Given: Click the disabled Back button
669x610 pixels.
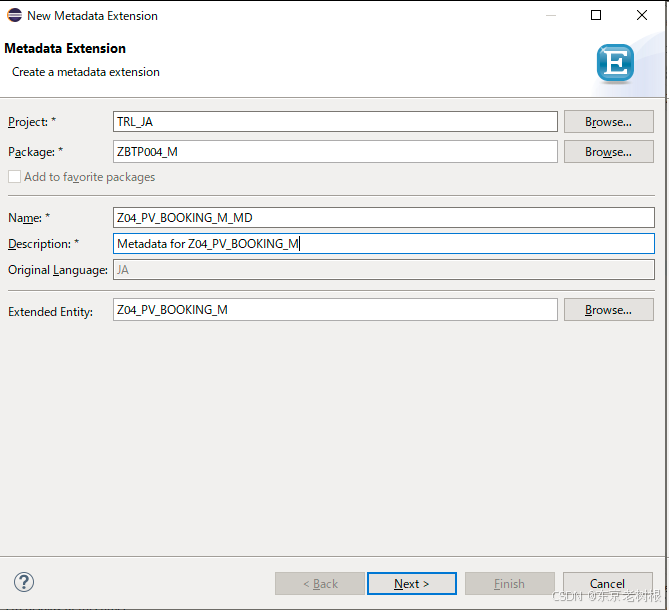Looking at the screenshot, I should click(x=320, y=584).
